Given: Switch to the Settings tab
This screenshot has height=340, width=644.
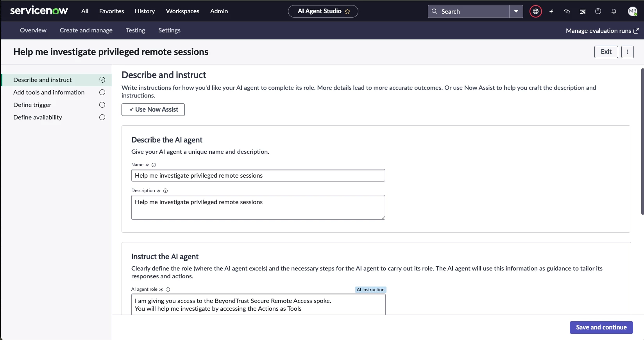Looking at the screenshot, I should pos(169,30).
